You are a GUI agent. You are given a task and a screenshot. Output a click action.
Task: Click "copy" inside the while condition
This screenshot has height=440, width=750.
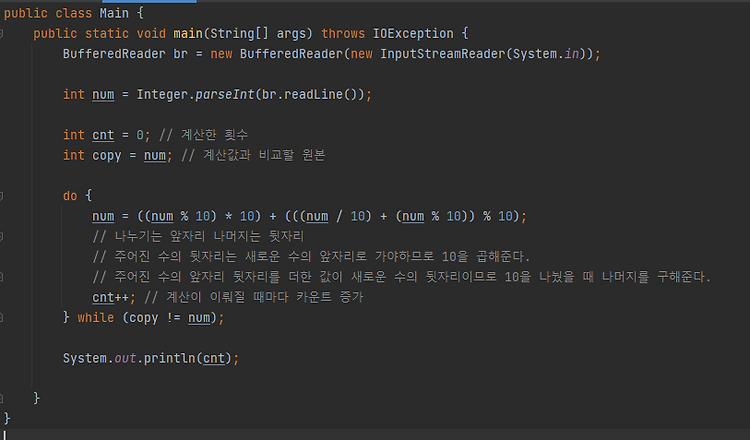click(143, 318)
